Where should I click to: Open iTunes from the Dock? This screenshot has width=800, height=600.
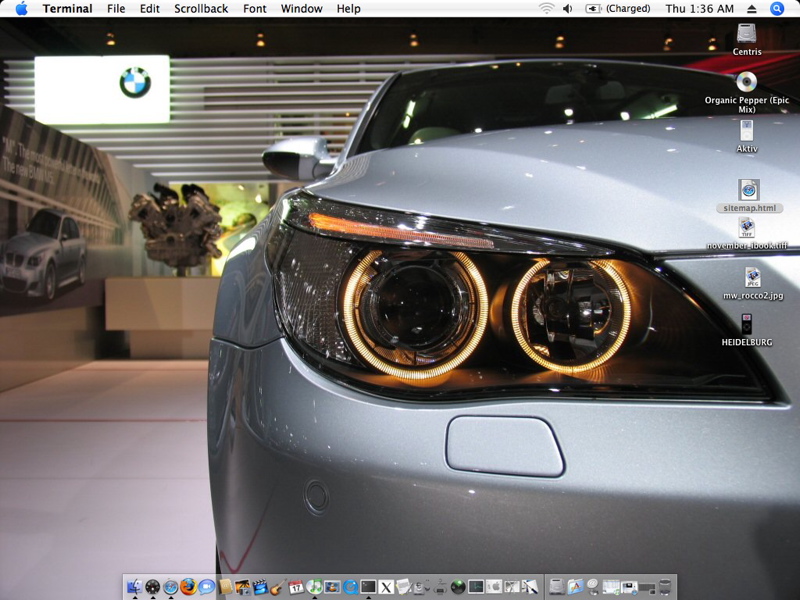315,587
